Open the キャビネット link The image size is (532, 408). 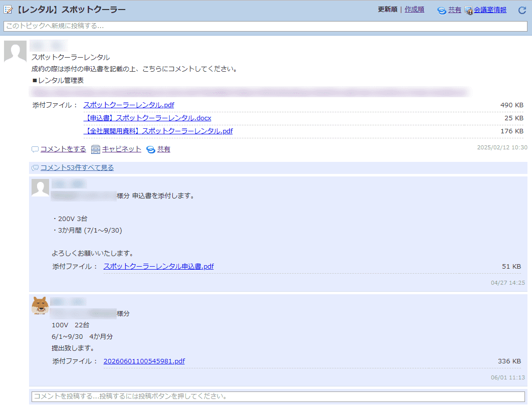[121, 149]
